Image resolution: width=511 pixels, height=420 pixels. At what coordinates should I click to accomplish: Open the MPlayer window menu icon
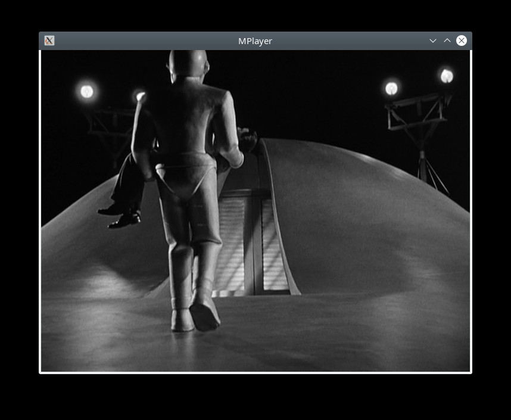click(49, 41)
